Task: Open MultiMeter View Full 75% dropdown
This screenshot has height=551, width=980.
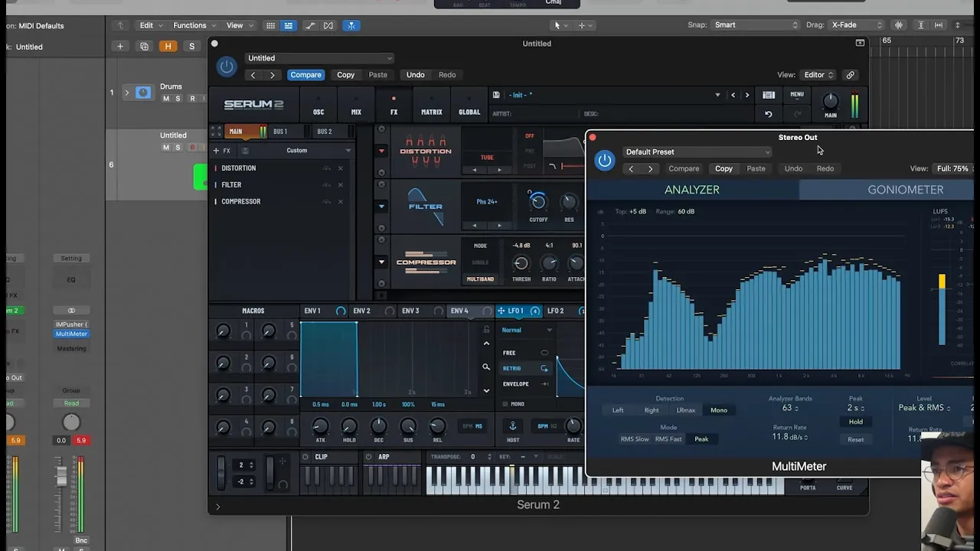Action: tap(954, 168)
